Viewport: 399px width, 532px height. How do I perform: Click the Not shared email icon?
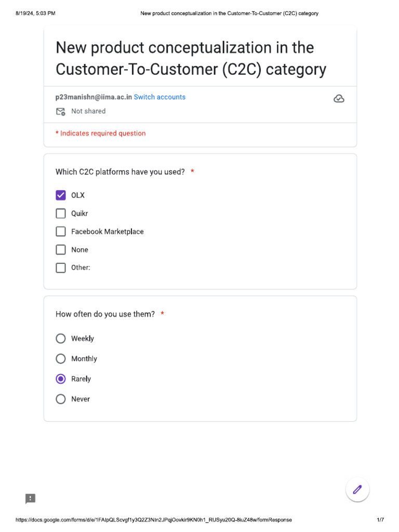(61, 111)
